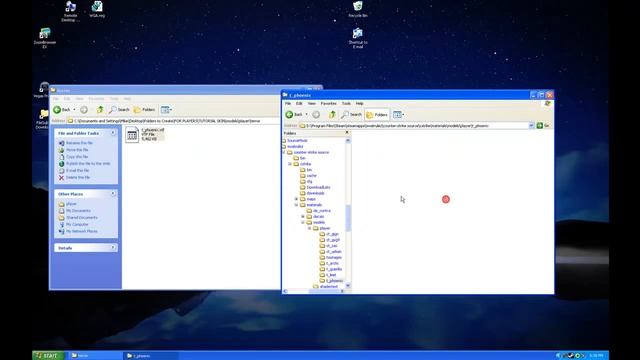The height and width of the screenshot is (360, 640).
Task: Select the DownloadLists folder in tree
Action: (318, 187)
